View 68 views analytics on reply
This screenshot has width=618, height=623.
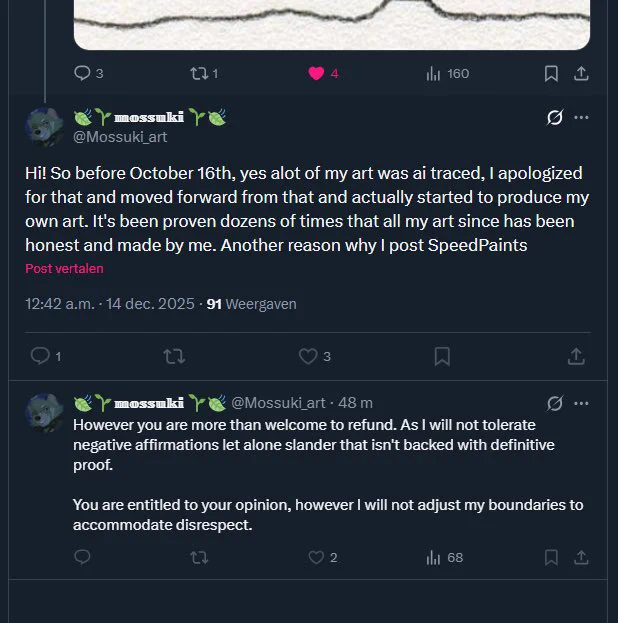coord(444,557)
